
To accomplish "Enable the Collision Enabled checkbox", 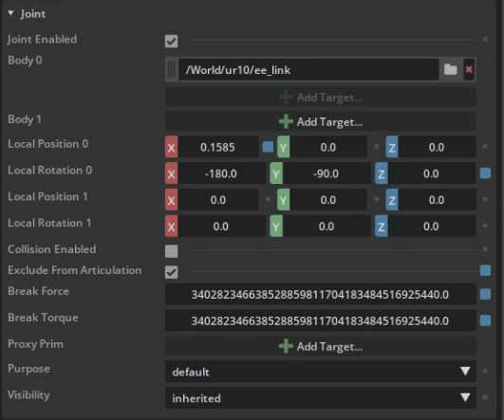I will [x=171, y=251].
